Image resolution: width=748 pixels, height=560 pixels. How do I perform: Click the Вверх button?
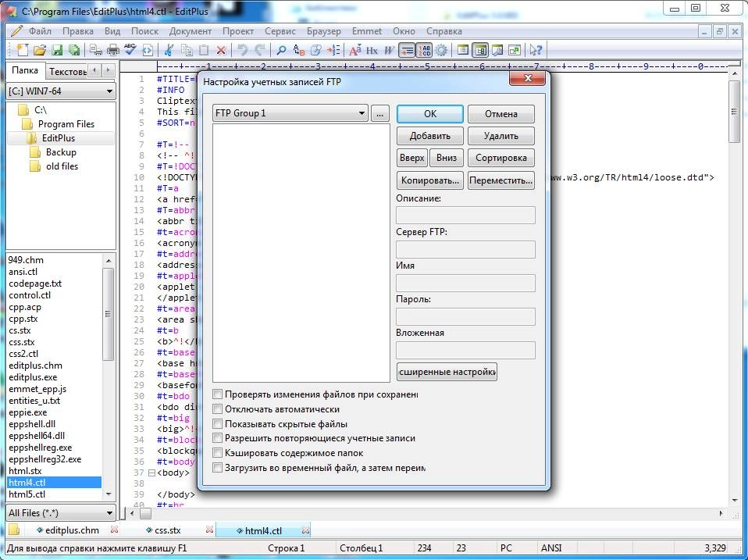click(x=411, y=158)
